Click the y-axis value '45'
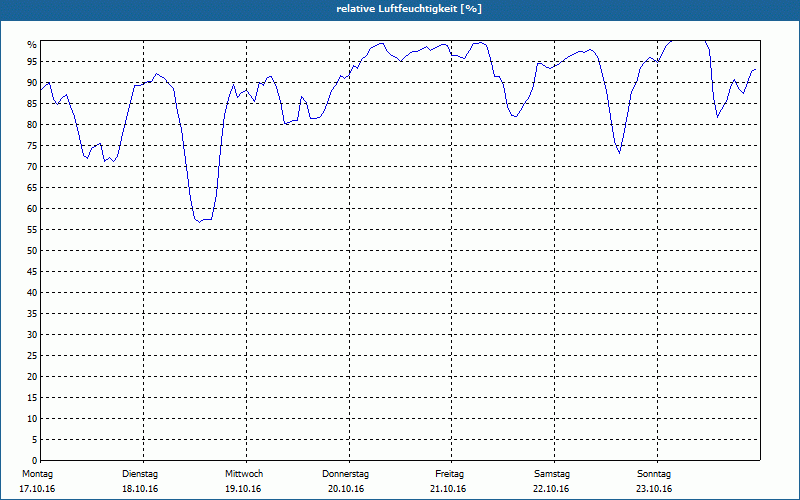 32,272
